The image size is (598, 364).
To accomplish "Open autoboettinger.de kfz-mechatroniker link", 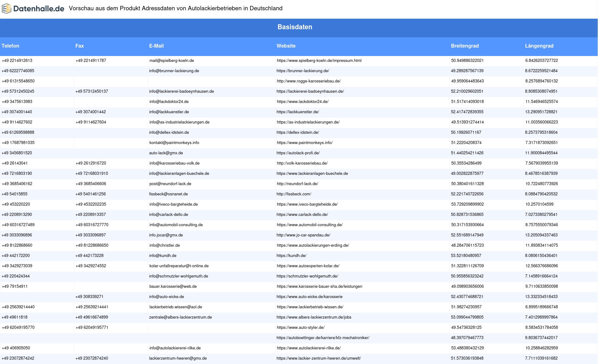I will pyautogui.click(x=323, y=338).
